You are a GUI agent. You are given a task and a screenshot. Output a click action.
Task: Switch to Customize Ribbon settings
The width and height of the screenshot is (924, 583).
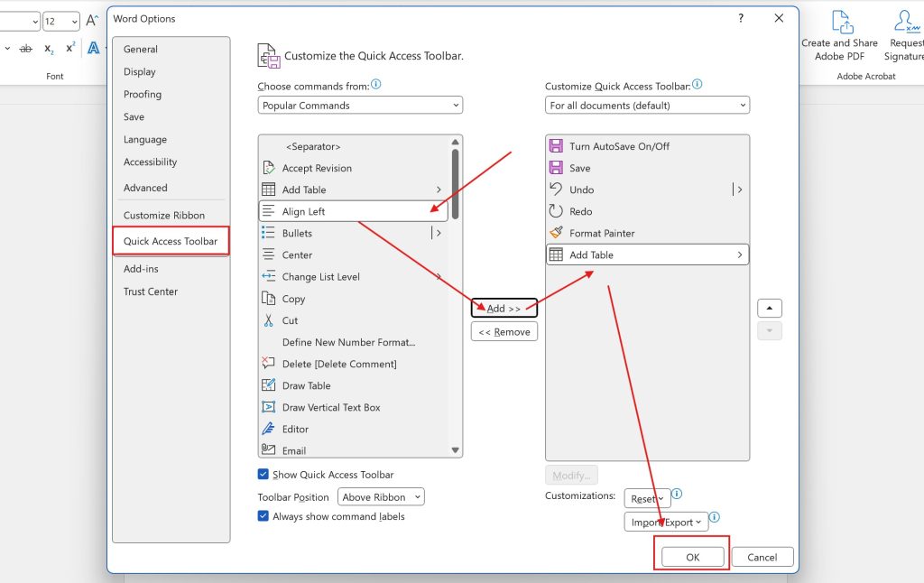coord(163,215)
